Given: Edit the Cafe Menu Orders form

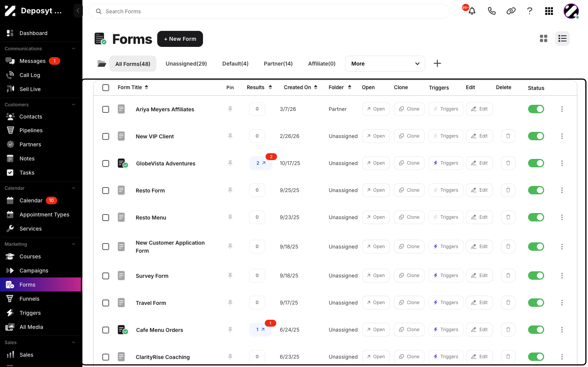Looking at the screenshot, I should tap(479, 330).
